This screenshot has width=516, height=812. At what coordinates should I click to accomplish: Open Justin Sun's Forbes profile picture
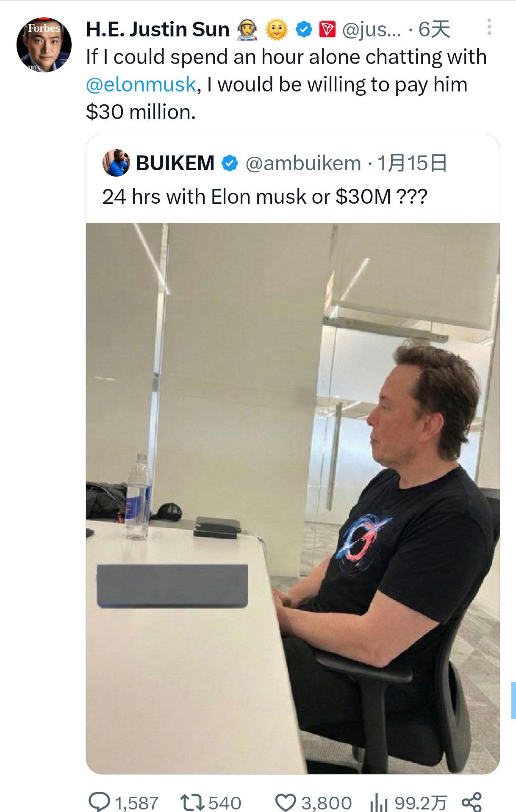(x=44, y=45)
